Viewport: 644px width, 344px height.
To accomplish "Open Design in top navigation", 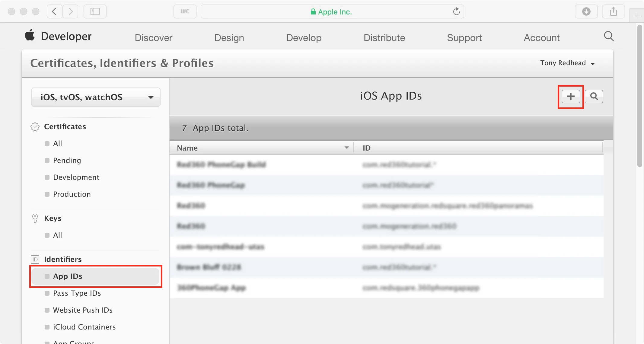I will click(x=229, y=38).
